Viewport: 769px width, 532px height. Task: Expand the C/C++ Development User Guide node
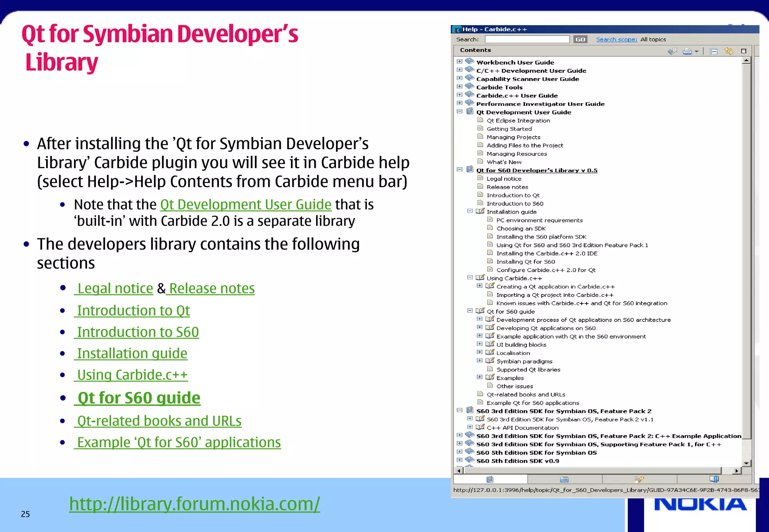460,70
